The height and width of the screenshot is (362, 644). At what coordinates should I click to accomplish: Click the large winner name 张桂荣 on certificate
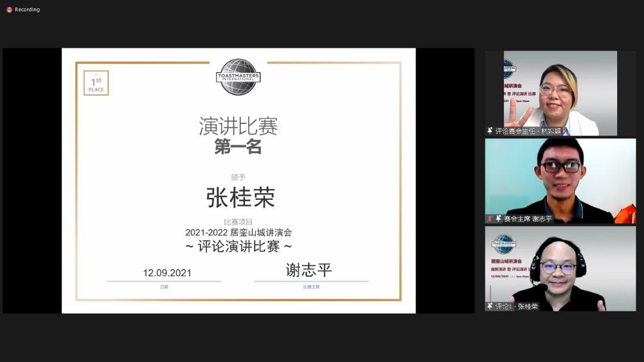pos(240,197)
